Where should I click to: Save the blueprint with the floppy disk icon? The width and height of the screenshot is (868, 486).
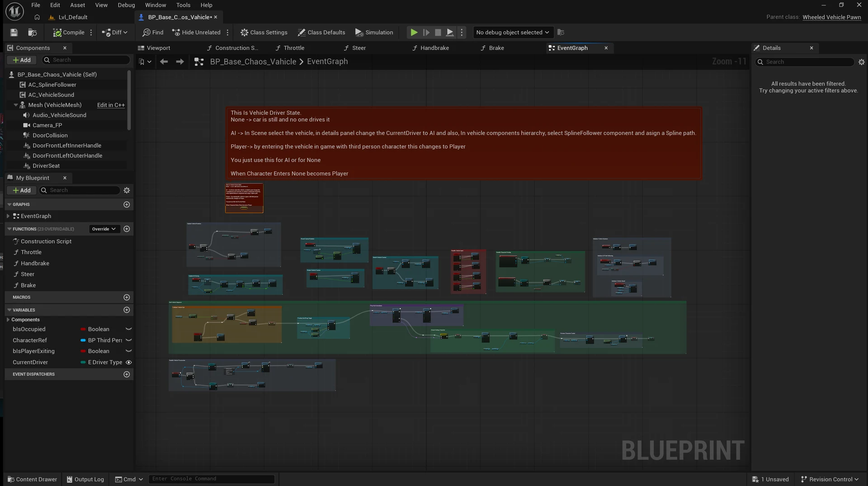pyautogui.click(x=14, y=33)
